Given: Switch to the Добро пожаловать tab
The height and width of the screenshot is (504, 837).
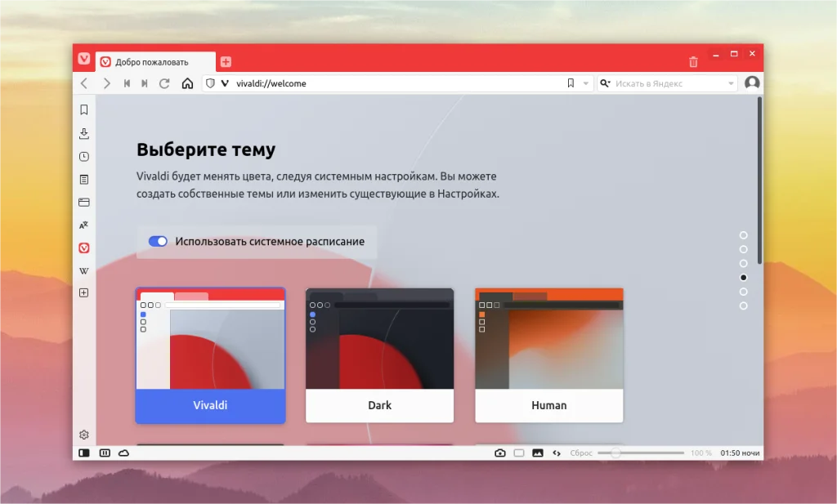Looking at the screenshot, I should (x=155, y=61).
